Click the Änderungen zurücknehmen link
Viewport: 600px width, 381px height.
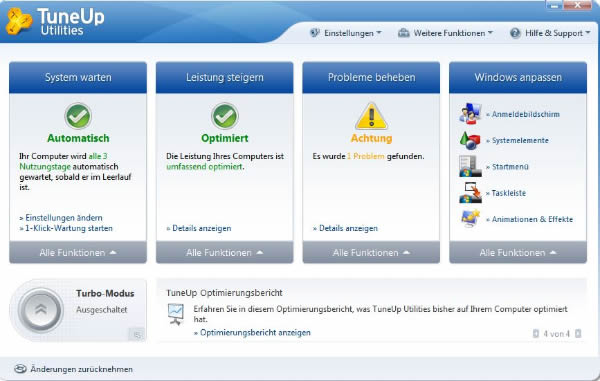82,369
